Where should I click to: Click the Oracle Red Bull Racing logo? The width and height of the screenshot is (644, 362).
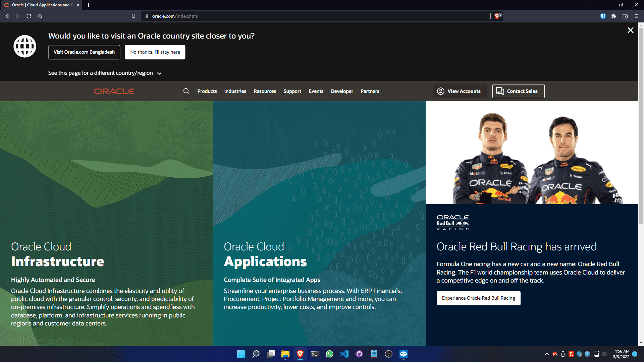[x=453, y=223]
